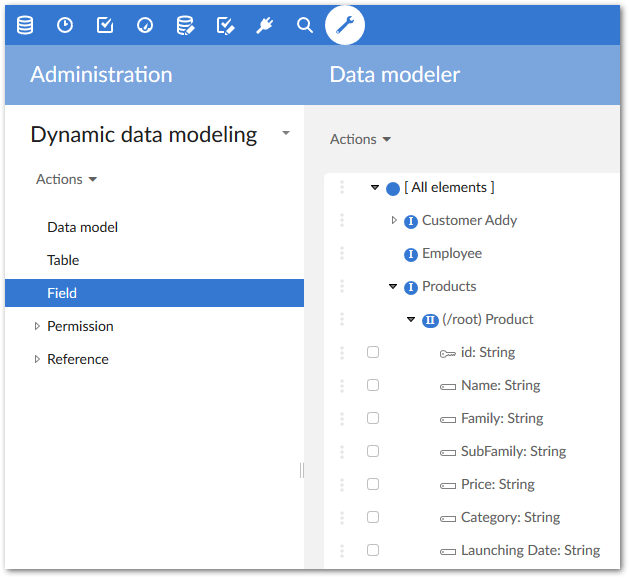The height and width of the screenshot is (578, 629).
Task: Choose Table in the left menu
Action: click(63, 260)
